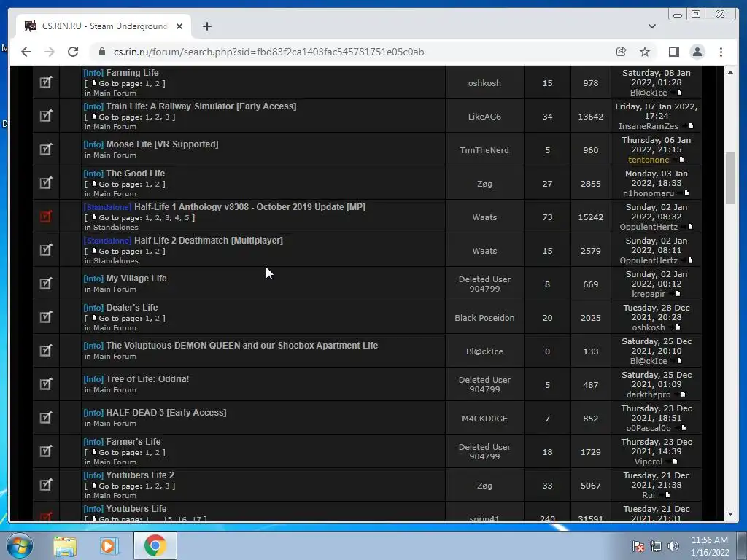Open My Village Life topic

pyautogui.click(x=136, y=279)
